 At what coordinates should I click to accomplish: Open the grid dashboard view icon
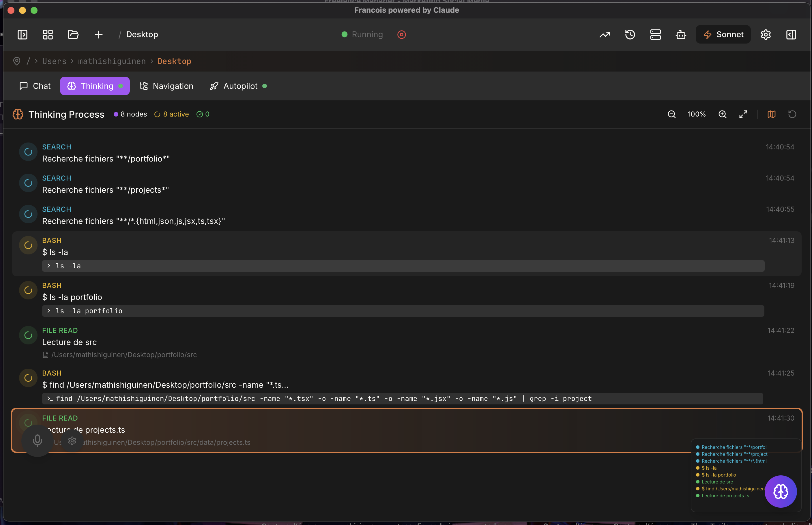click(x=48, y=34)
